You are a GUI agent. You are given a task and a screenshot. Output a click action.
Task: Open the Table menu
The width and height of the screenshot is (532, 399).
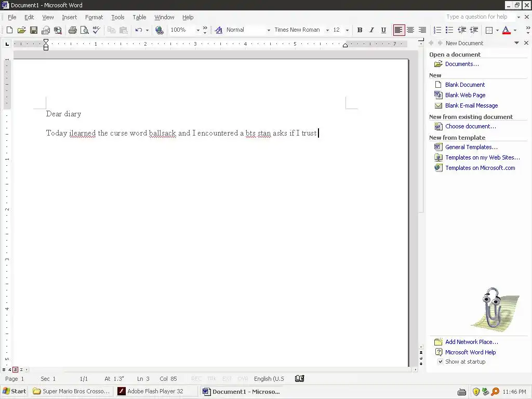coord(139,17)
